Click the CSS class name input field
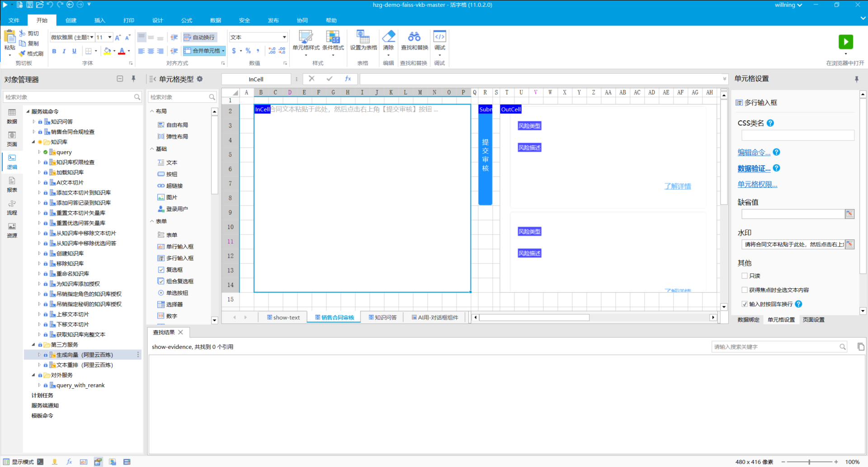 [x=797, y=135]
